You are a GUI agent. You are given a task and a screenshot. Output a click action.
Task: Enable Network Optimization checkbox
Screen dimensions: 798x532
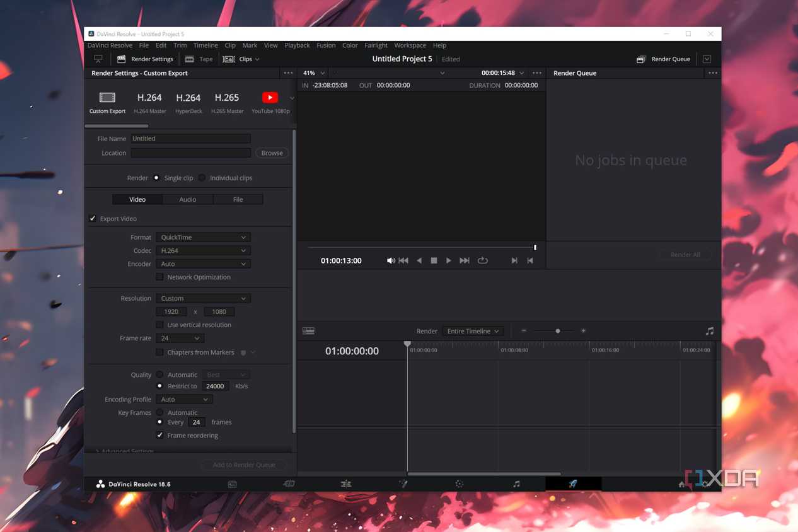tap(159, 277)
